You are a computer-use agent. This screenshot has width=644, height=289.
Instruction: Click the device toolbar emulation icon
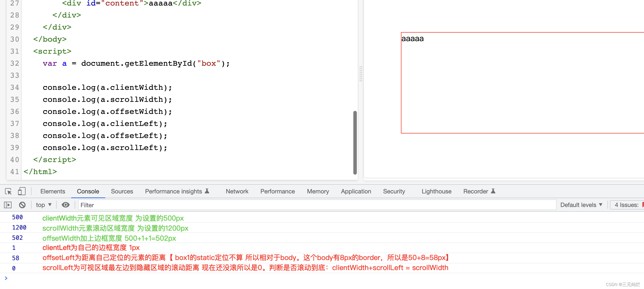coord(22,191)
